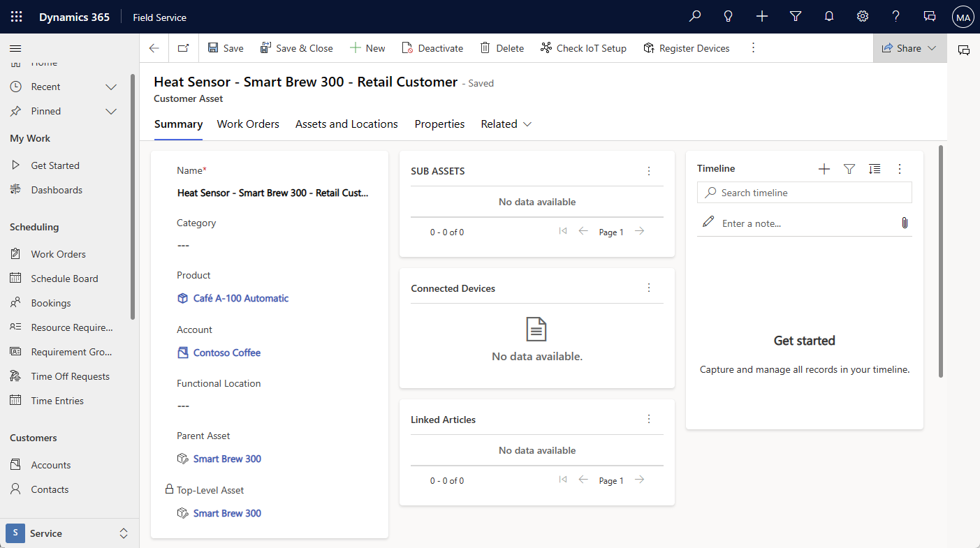Switch to the Summary tab

coord(178,124)
